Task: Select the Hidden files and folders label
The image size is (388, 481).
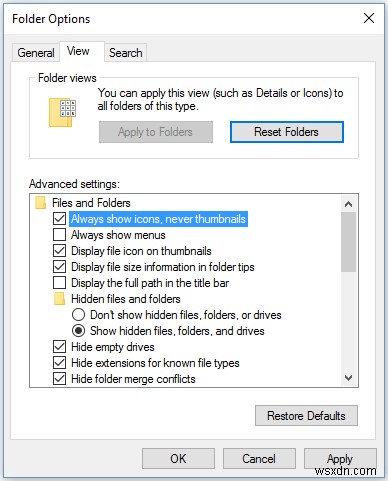Action: pyautogui.click(x=126, y=299)
